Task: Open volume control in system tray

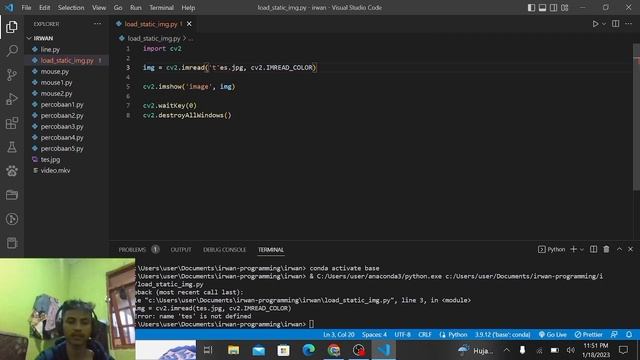Action: [x=571, y=350]
